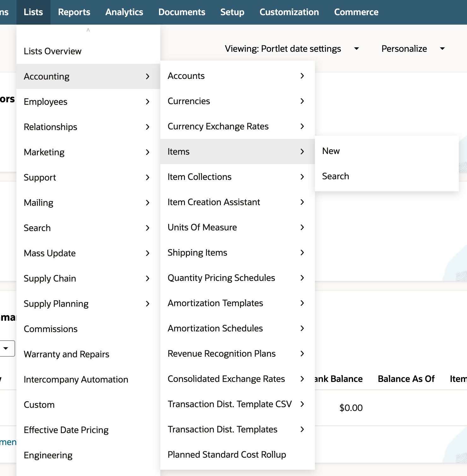467x476 pixels.
Task: Expand the Accounting submenu
Action: pos(88,76)
